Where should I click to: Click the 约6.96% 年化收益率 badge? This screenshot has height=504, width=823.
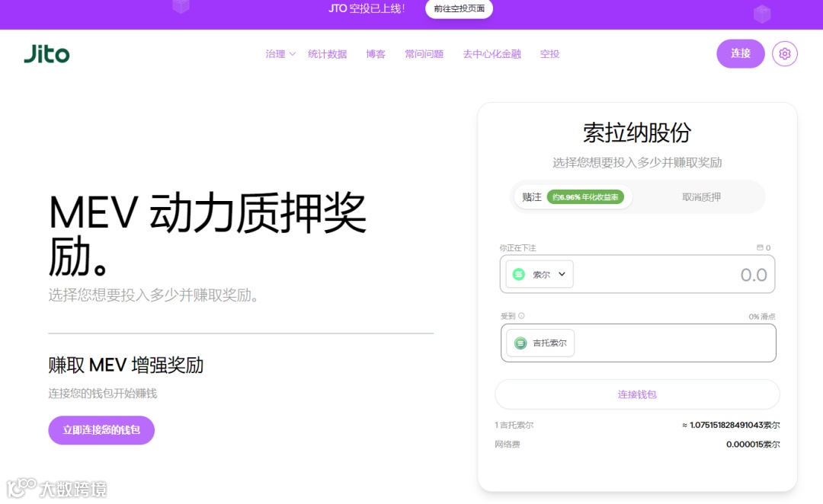coord(585,197)
